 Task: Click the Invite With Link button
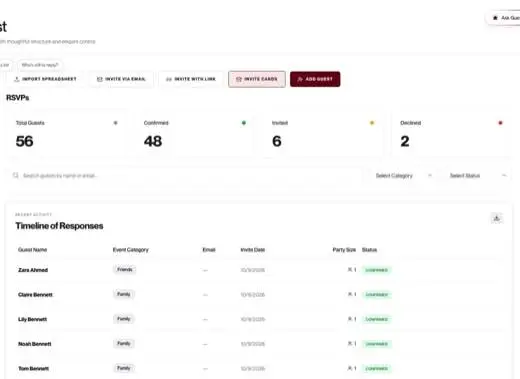pyautogui.click(x=191, y=79)
